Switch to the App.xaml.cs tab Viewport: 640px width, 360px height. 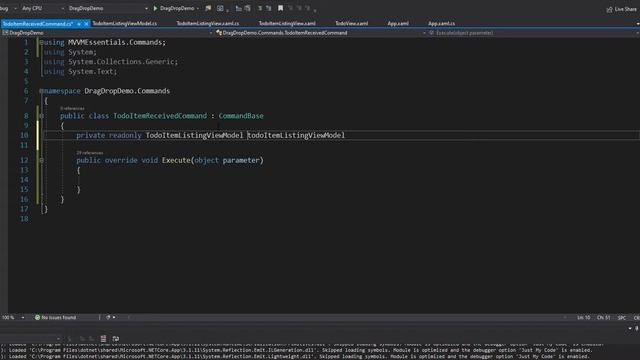tap(442, 24)
